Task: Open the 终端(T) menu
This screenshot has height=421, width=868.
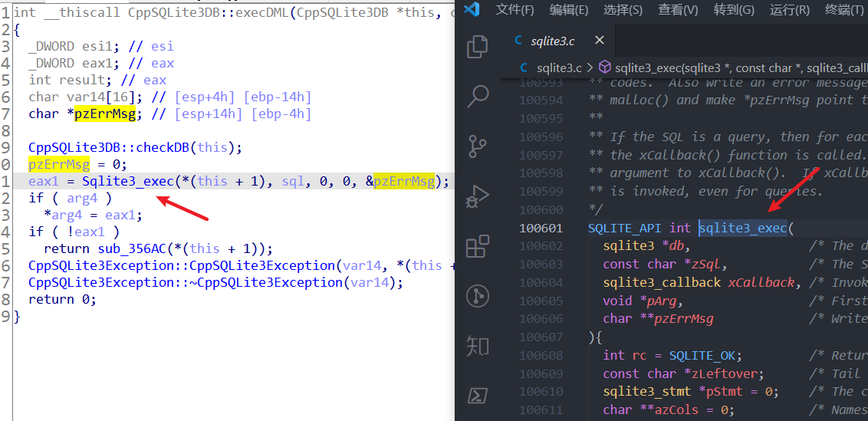Action: pyautogui.click(x=844, y=9)
